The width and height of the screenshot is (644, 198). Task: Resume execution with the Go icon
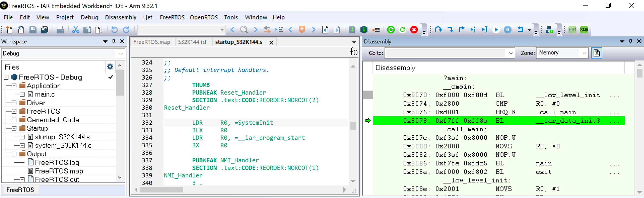pos(496,30)
